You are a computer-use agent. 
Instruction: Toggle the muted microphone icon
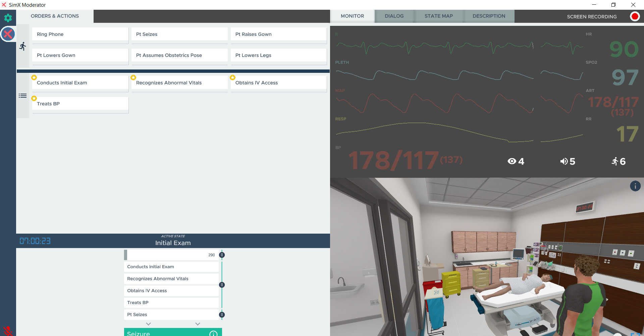tap(7, 331)
